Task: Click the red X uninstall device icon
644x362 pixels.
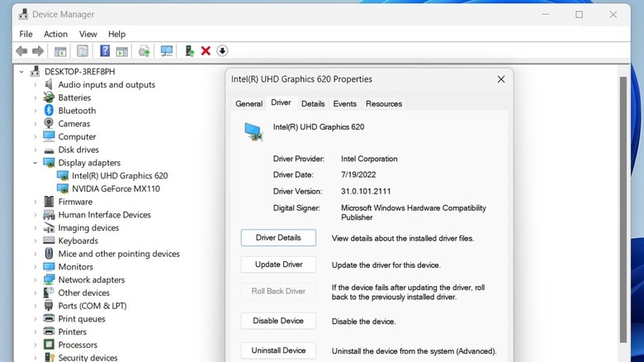Action: 206,51
